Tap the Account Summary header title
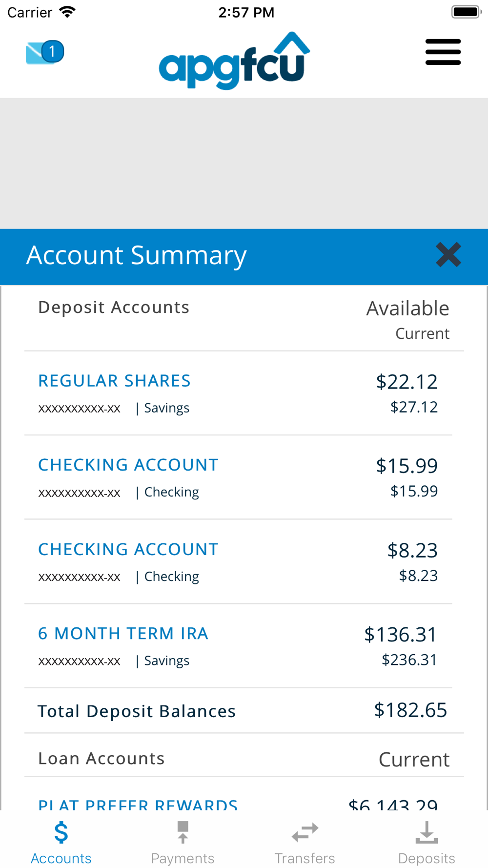 pyautogui.click(x=137, y=255)
